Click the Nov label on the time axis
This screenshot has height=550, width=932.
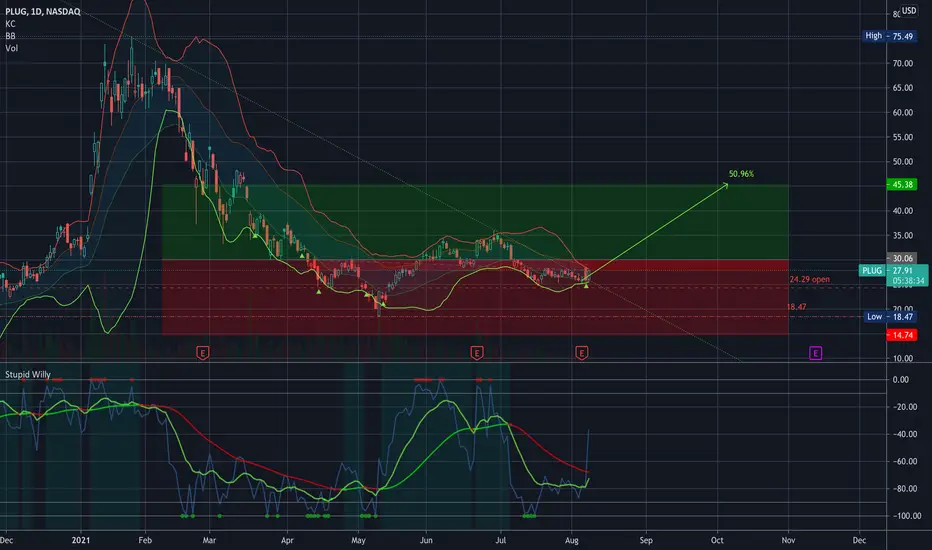[788, 540]
